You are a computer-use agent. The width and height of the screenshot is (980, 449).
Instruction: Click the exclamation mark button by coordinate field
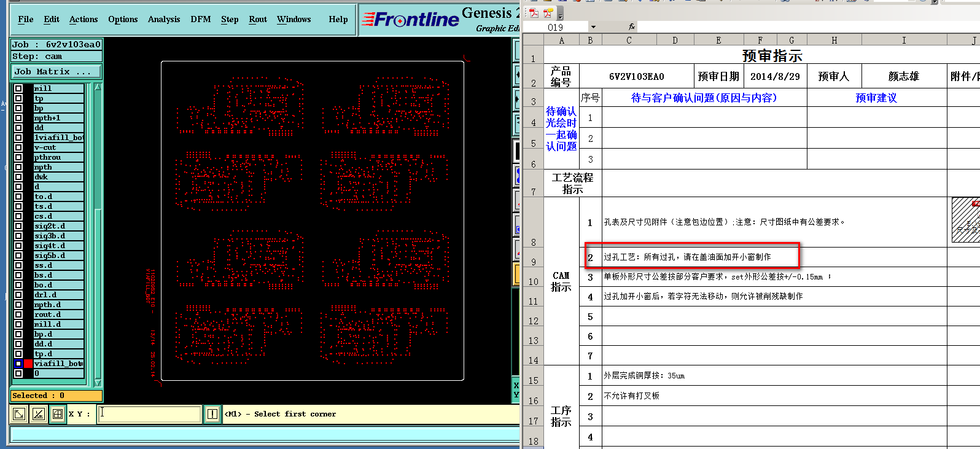(x=212, y=414)
